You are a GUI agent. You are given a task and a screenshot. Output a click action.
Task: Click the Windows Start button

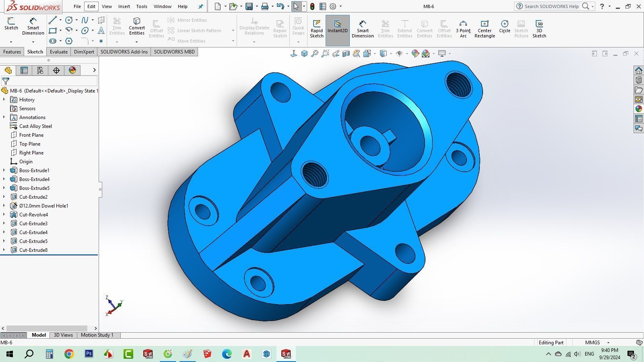(x=9, y=354)
